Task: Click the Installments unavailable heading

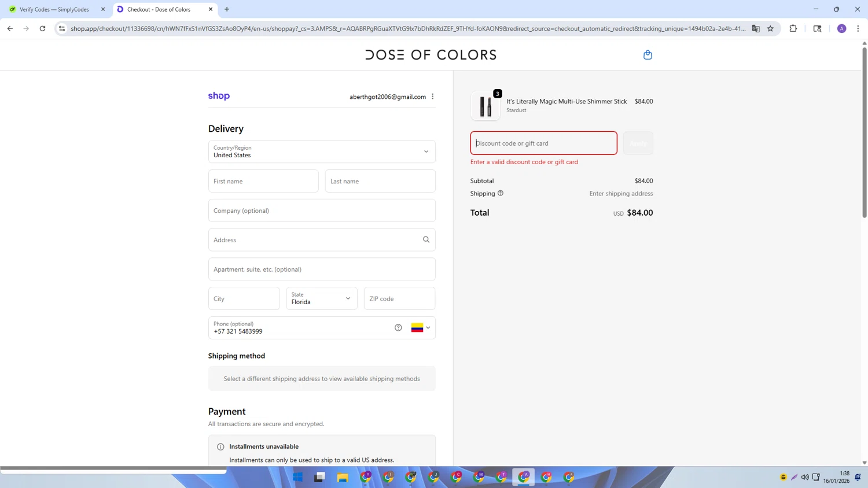Action: 264,446
